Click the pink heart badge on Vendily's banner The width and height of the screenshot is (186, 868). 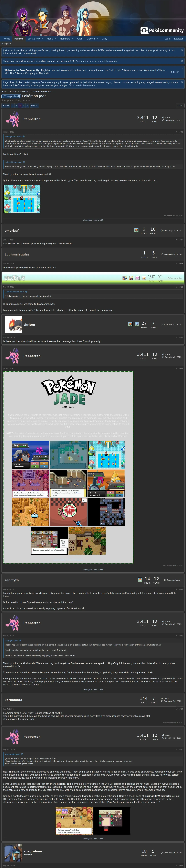pyautogui.click(x=137, y=278)
